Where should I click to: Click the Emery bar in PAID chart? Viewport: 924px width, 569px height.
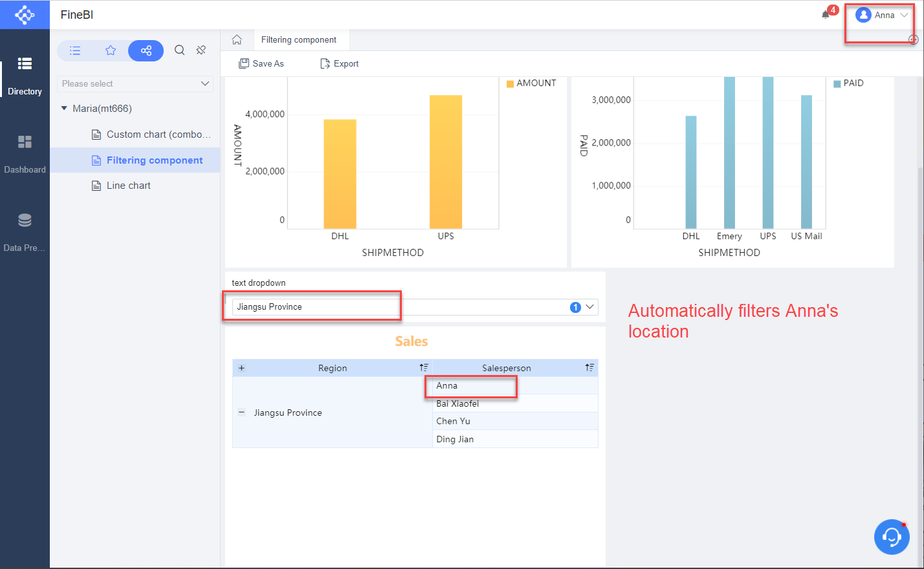(729, 153)
